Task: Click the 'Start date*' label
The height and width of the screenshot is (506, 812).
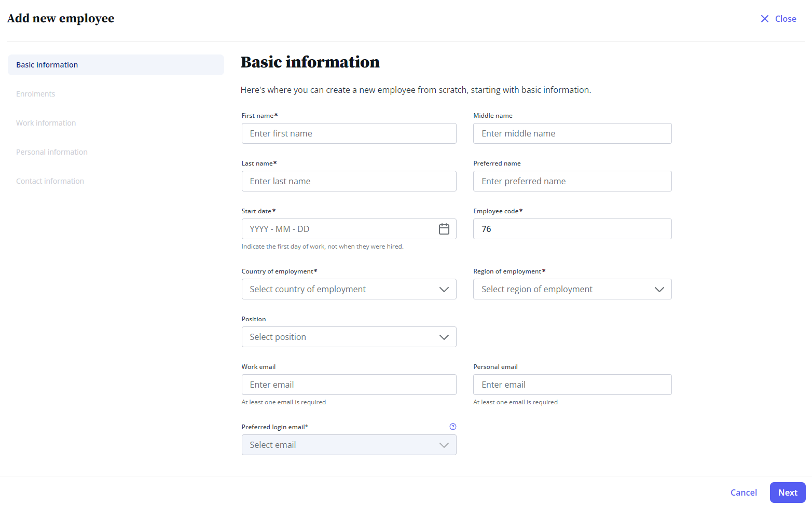Action: click(258, 211)
